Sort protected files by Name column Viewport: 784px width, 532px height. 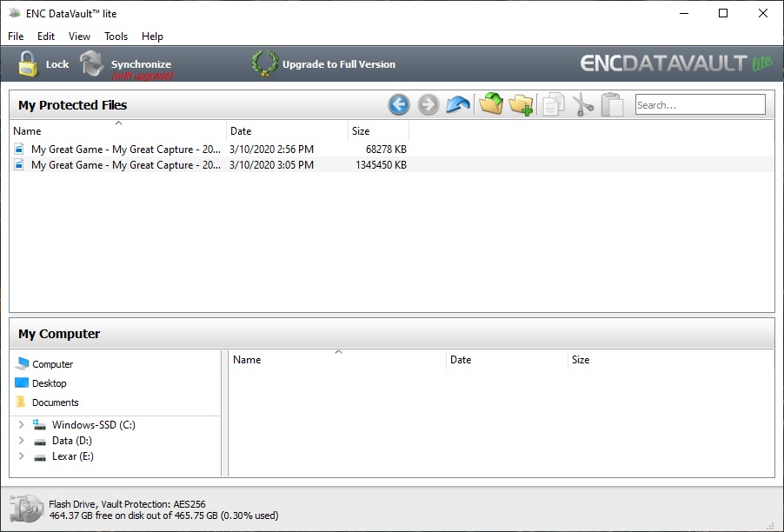[118, 130]
